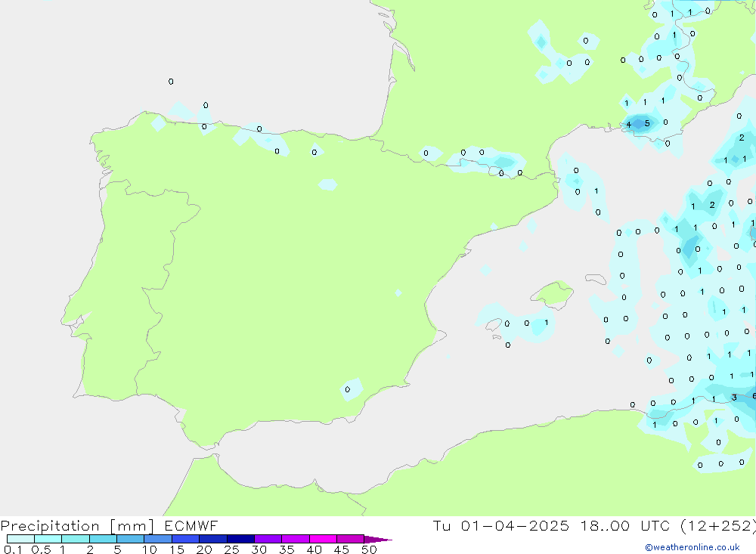Pick the 20 to 25 mm legend swatch
This screenshot has width=756, height=554.
click(x=212, y=539)
